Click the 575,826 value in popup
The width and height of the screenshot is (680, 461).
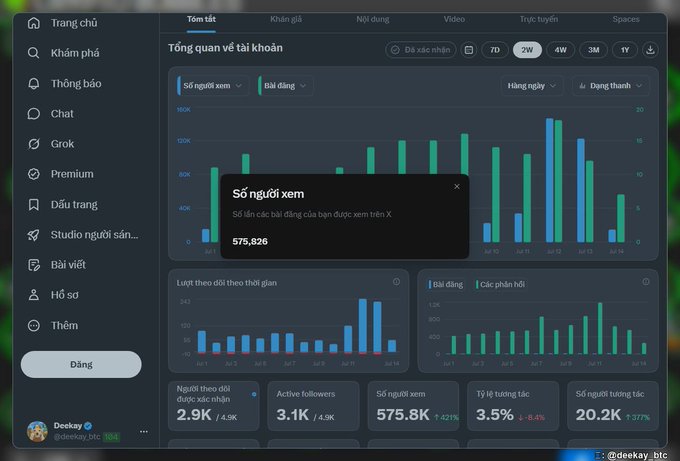pos(250,241)
